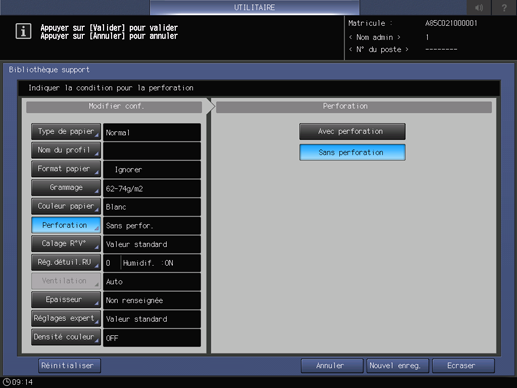Click the 62-74g/m2 grammage value
Screen dimensions: 517x388
pyautogui.click(x=152, y=188)
